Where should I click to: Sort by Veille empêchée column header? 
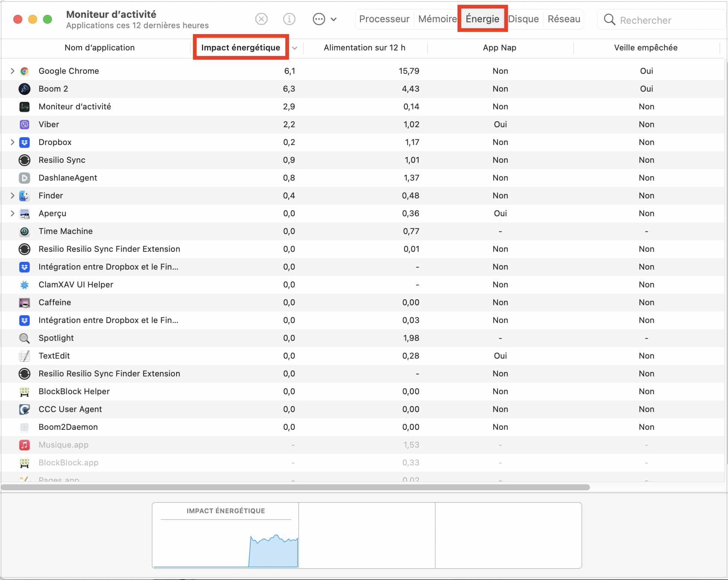(646, 47)
